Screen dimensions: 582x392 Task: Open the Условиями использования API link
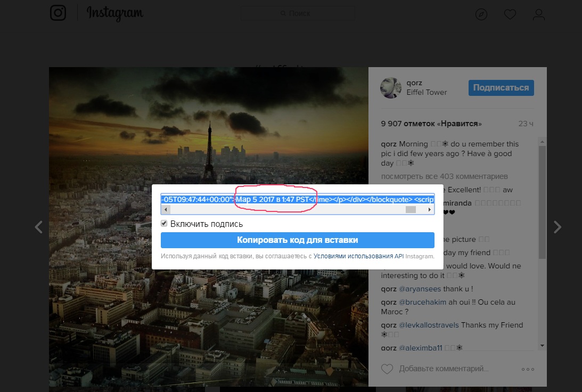[358, 256]
